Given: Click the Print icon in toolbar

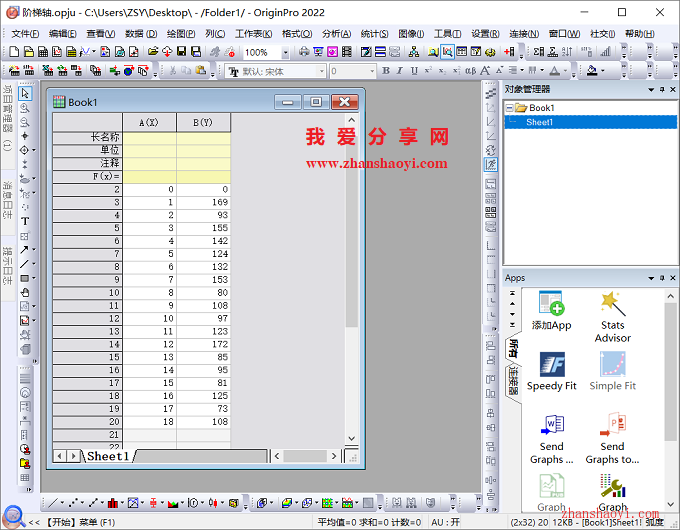Looking at the screenshot, I should (x=304, y=52).
